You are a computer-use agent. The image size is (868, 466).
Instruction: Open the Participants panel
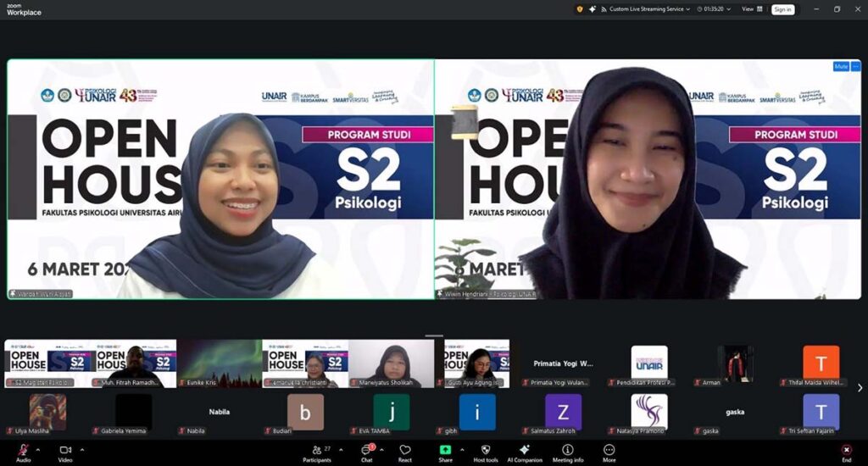(316, 452)
